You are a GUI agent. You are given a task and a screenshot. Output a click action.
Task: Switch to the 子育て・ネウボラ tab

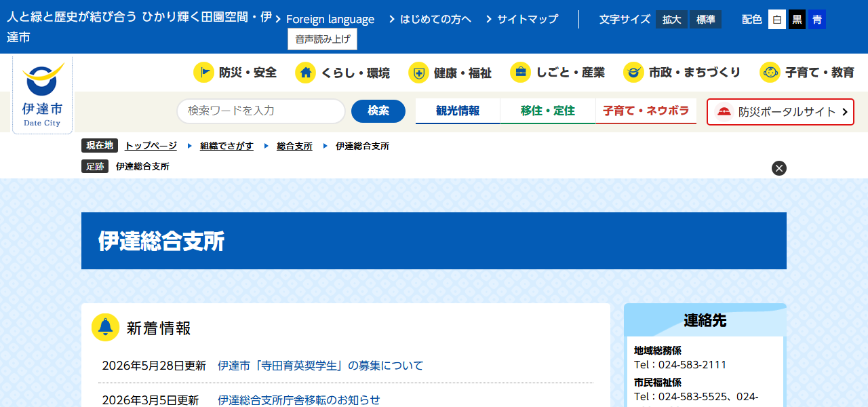click(646, 111)
